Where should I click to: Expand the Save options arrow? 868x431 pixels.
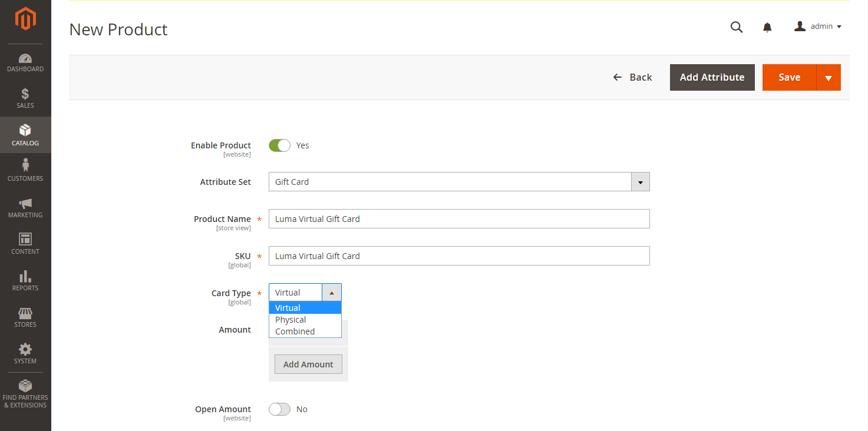click(x=829, y=78)
